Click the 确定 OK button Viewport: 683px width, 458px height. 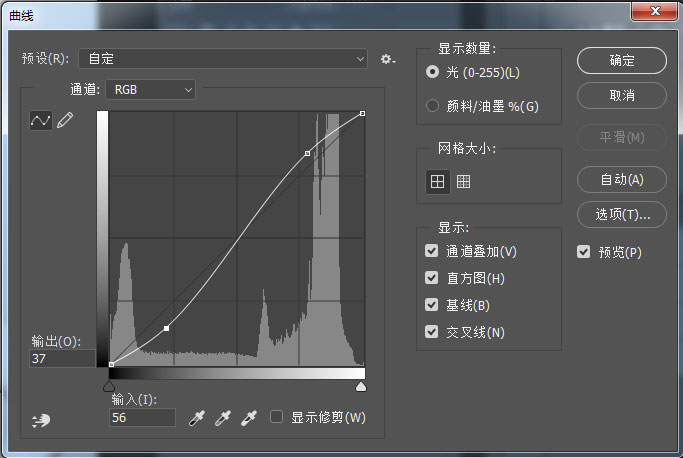click(622, 60)
